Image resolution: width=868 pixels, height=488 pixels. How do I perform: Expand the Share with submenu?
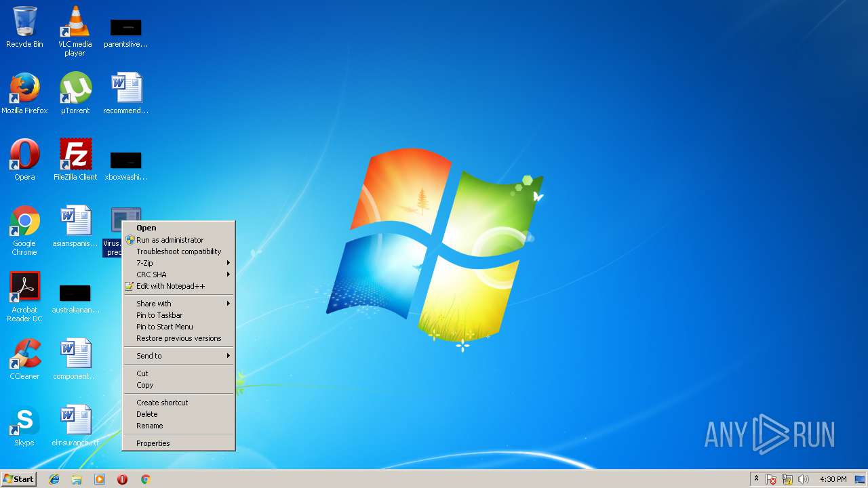tap(179, 304)
